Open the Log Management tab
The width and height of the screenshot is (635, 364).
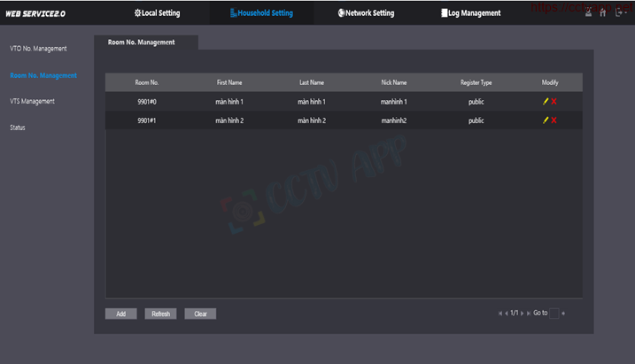click(470, 13)
